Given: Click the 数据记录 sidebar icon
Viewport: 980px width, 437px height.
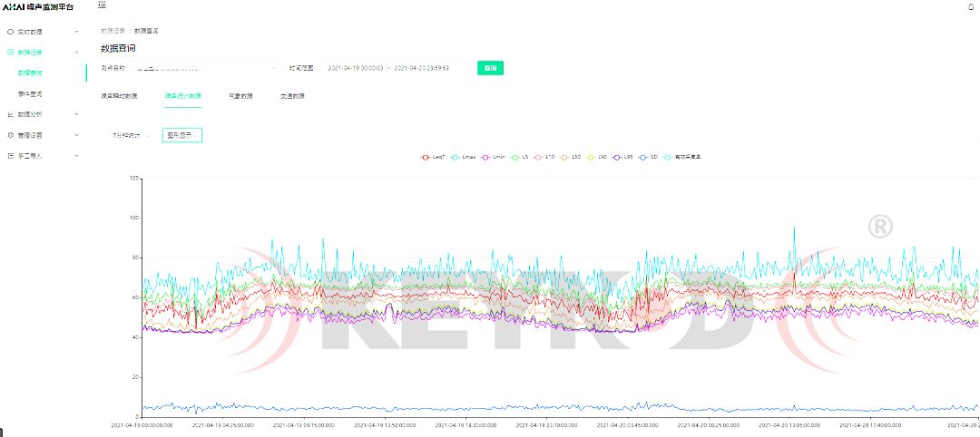Looking at the screenshot, I should [x=11, y=53].
